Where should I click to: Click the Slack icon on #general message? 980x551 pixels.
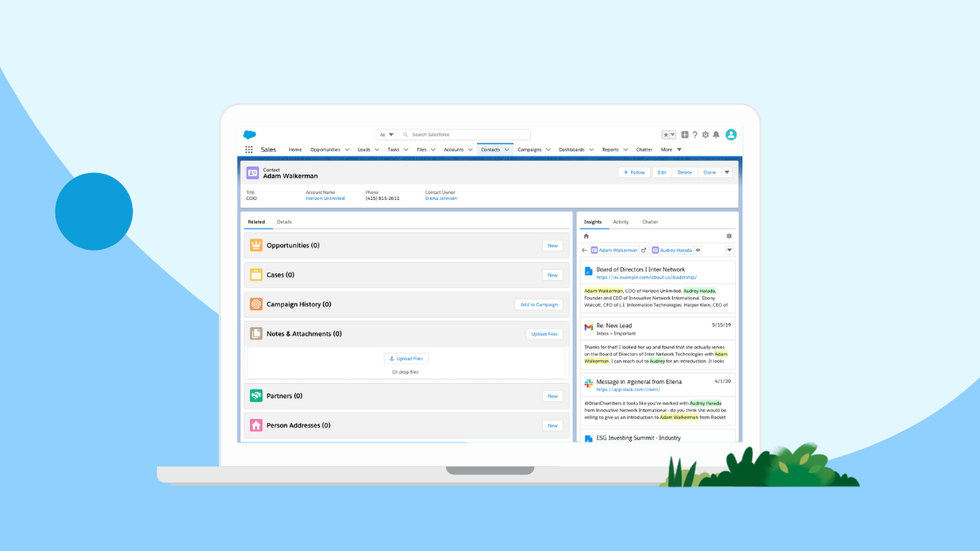click(x=588, y=383)
